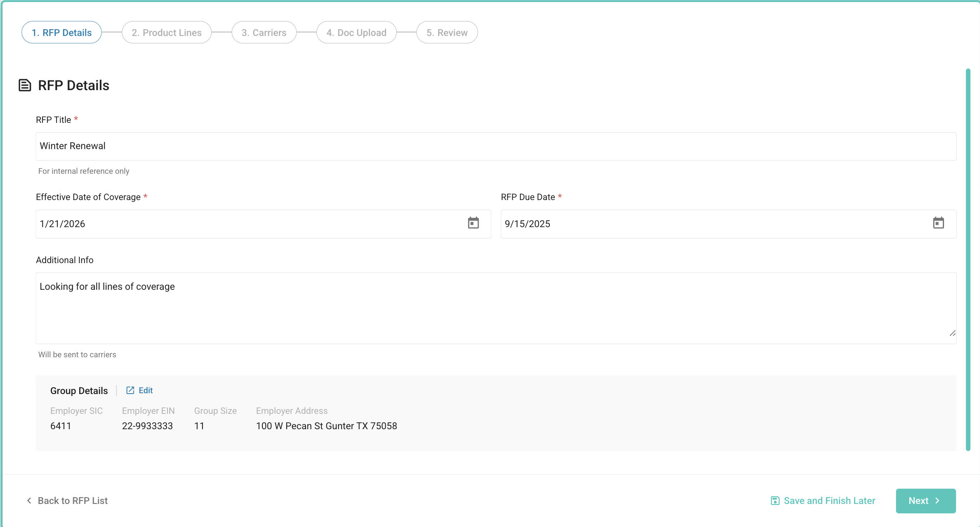Click Back to RFP List
This screenshot has height=527, width=980.
click(67, 501)
